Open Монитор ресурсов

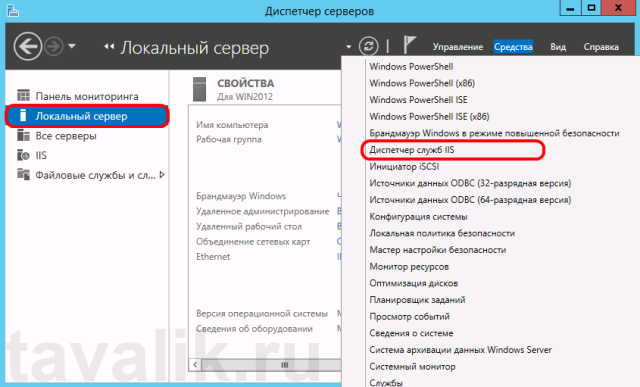tap(409, 267)
